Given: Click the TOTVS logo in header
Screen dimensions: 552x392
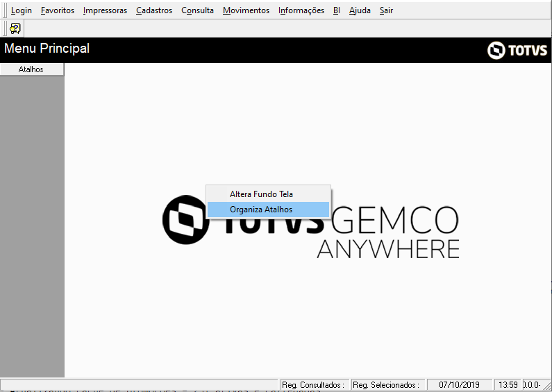Looking at the screenshot, I should tap(517, 51).
